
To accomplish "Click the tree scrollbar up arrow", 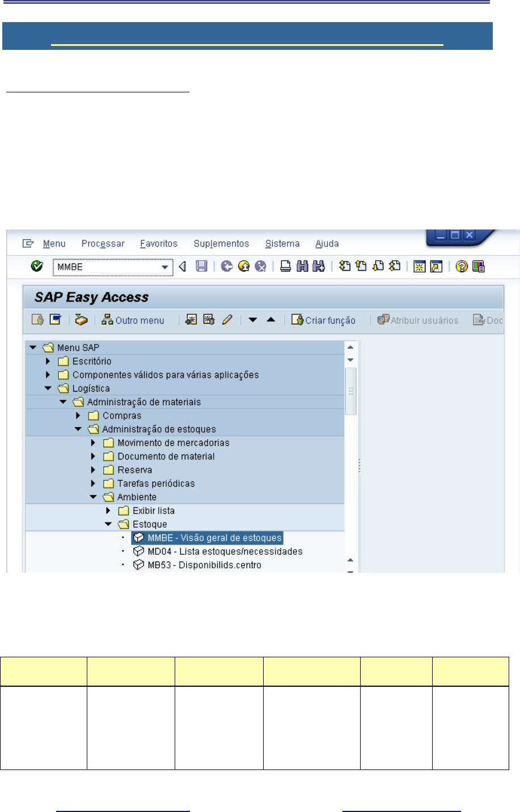I will point(350,347).
